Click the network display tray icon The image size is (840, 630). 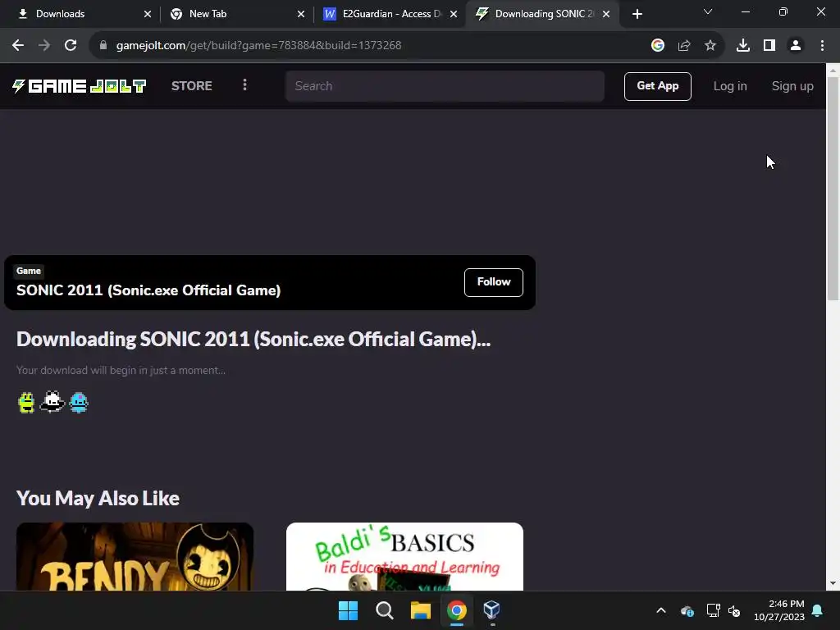pos(713,610)
